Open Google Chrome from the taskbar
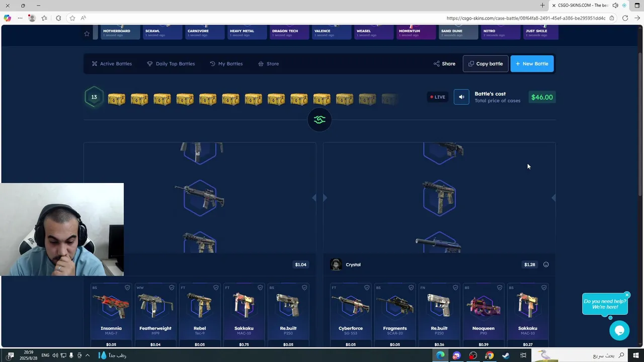The image size is (644, 362). 489,355
